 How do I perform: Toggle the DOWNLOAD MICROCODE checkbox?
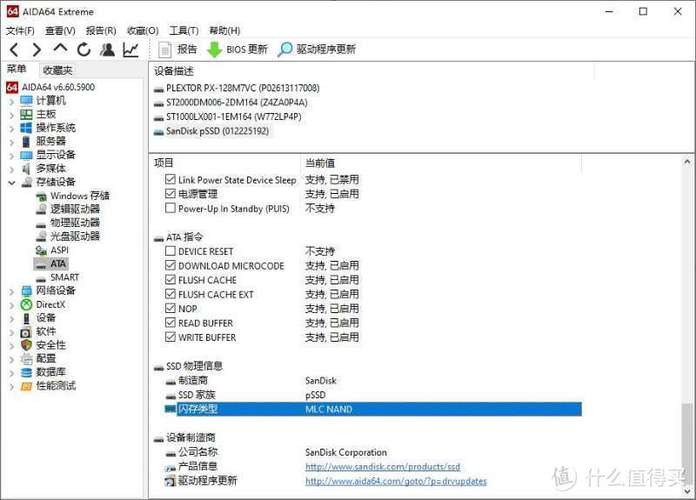170,265
